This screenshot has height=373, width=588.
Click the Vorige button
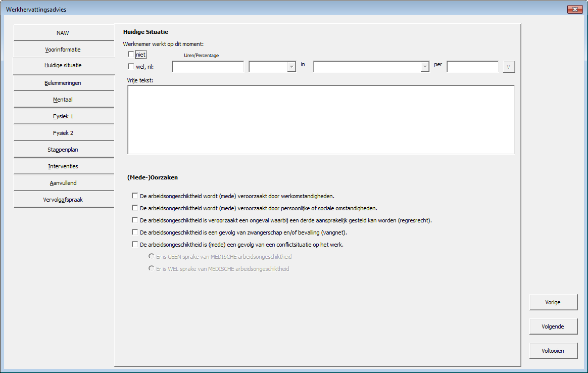(x=553, y=302)
